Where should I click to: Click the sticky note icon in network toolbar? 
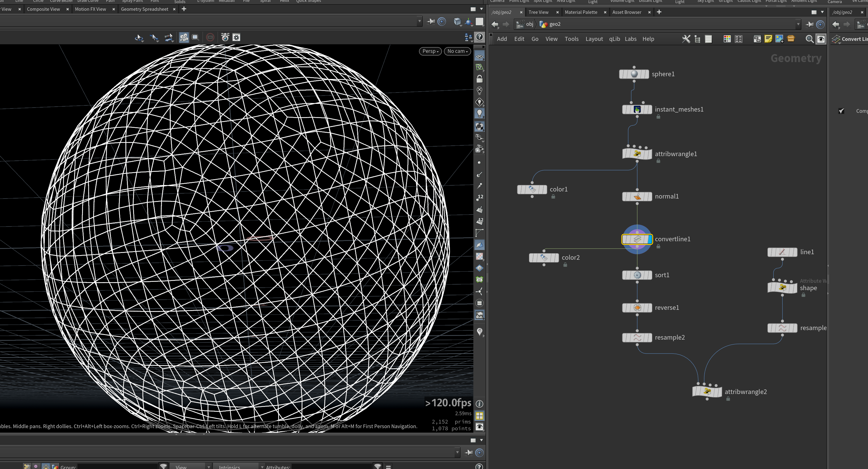point(768,39)
